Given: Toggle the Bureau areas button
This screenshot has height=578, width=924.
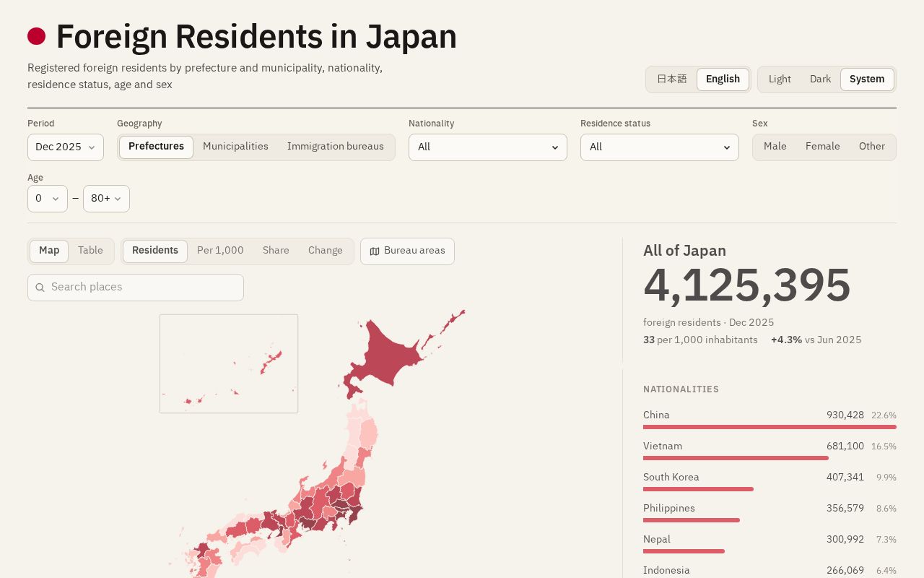Looking at the screenshot, I should [x=407, y=251].
